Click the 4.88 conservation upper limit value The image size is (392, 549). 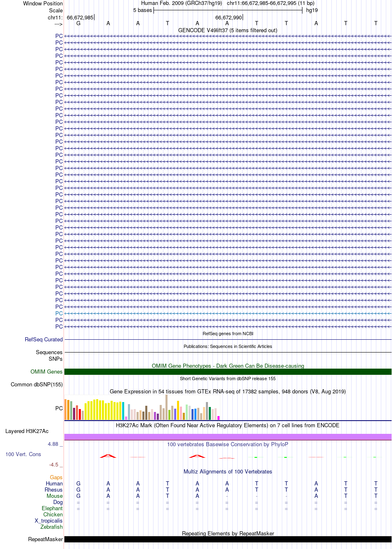(53, 444)
